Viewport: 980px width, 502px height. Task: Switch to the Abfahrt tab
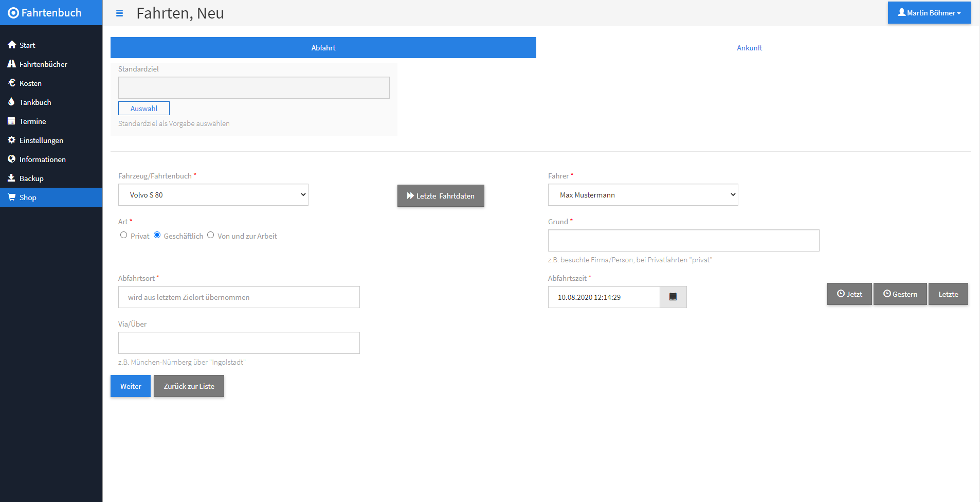pos(323,48)
